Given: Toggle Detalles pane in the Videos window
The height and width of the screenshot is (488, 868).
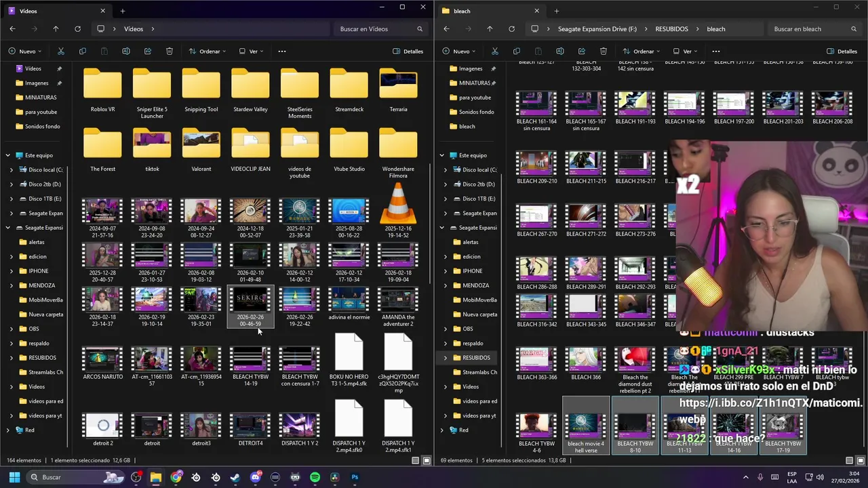Looking at the screenshot, I should coord(408,51).
